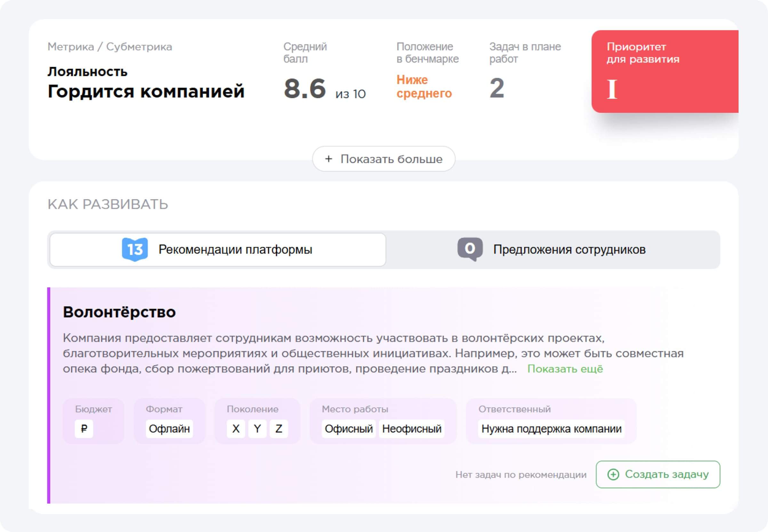Click the plus icon in Показать больше

click(328, 159)
